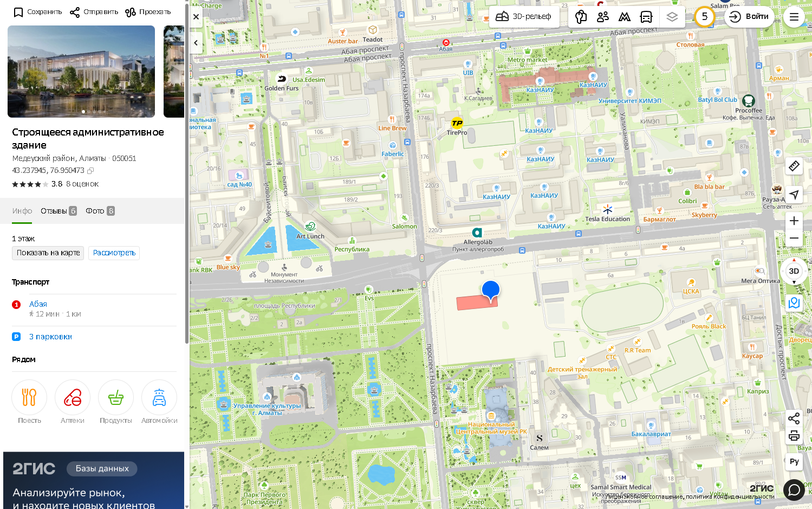Viewport: 812px width, 509px height.
Task: Enable the 3D-рельеф map mode
Action: (x=523, y=17)
